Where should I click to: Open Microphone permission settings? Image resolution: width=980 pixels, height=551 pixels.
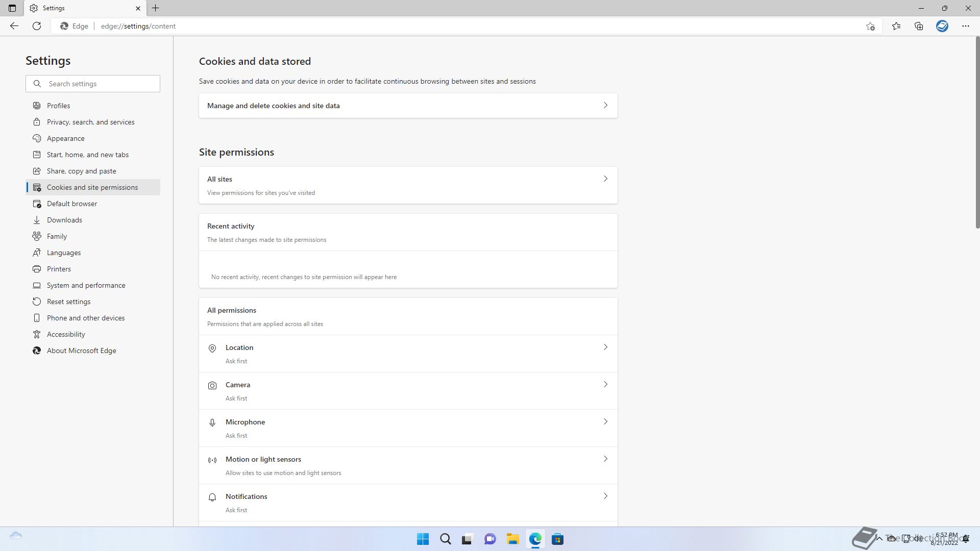coord(408,428)
